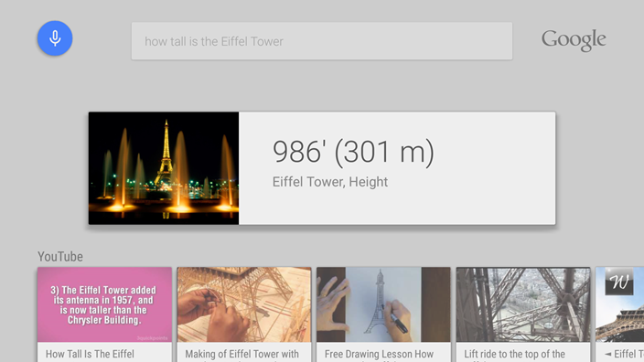This screenshot has height=362, width=644.
Task: Open the Google logo
Action: pos(574,40)
